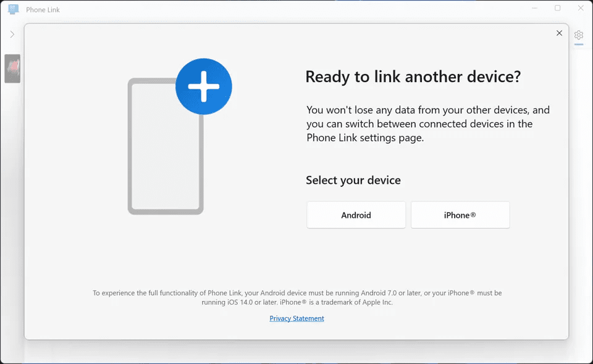This screenshot has height=364, width=593.
Task: Click the gray phone outline illustration
Action: 166,146
